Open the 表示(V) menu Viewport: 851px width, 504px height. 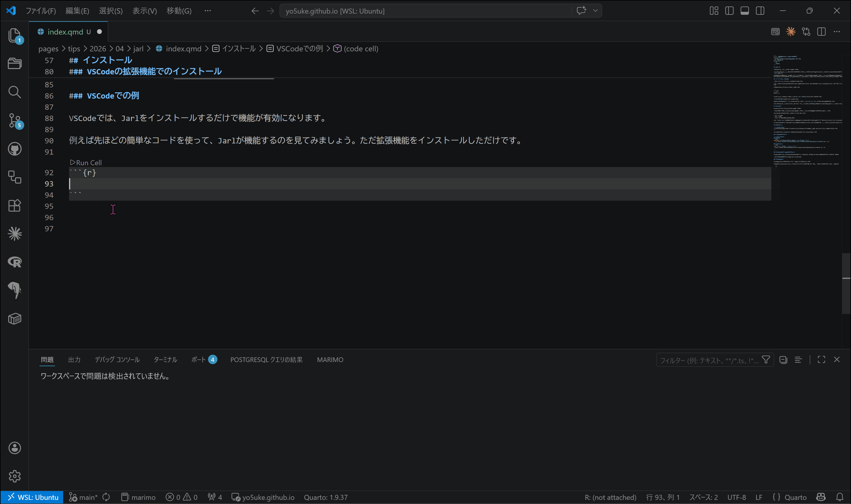point(144,11)
